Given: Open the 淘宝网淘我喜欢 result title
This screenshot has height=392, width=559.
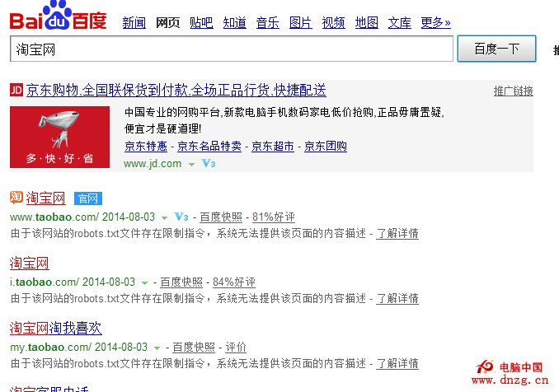Looking at the screenshot, I should click(x=55, y=329).
